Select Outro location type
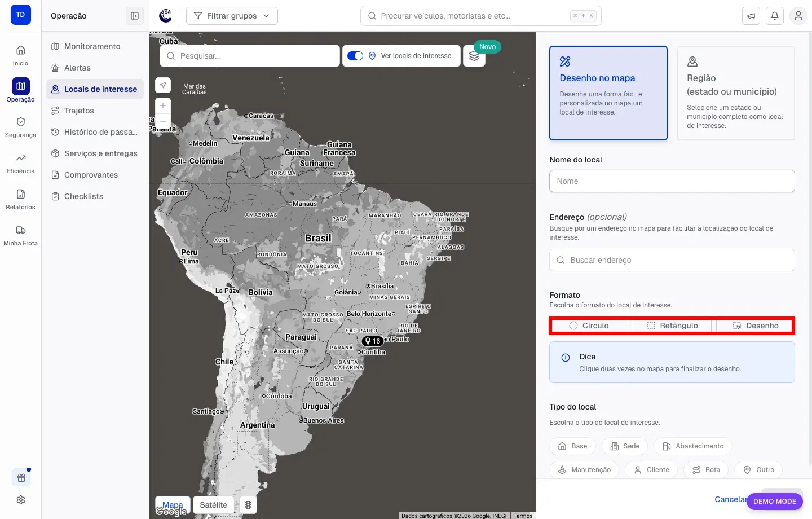 tap(758, 470)
